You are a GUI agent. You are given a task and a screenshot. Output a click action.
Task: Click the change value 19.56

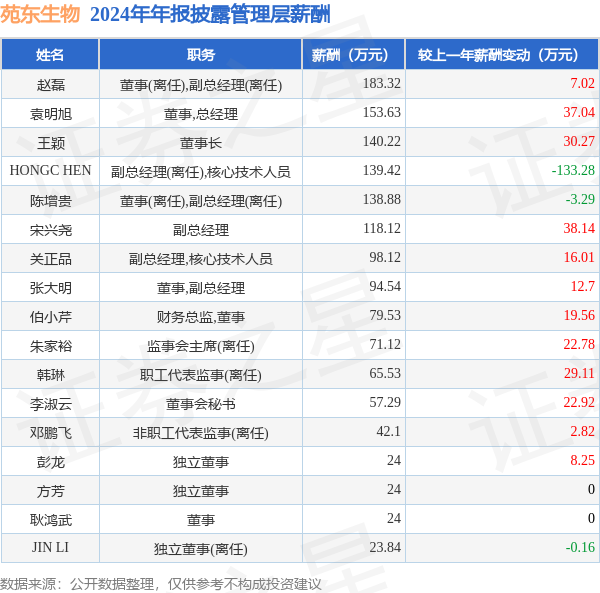[579, 316]
